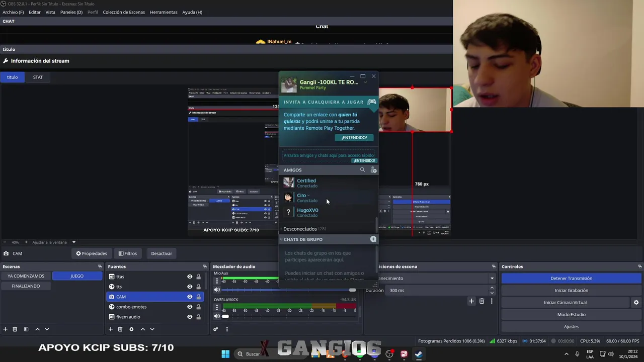This screenshot has height=362, width=644.
Task: Open advanced audio properties gears icon
Action: [216, 329]
